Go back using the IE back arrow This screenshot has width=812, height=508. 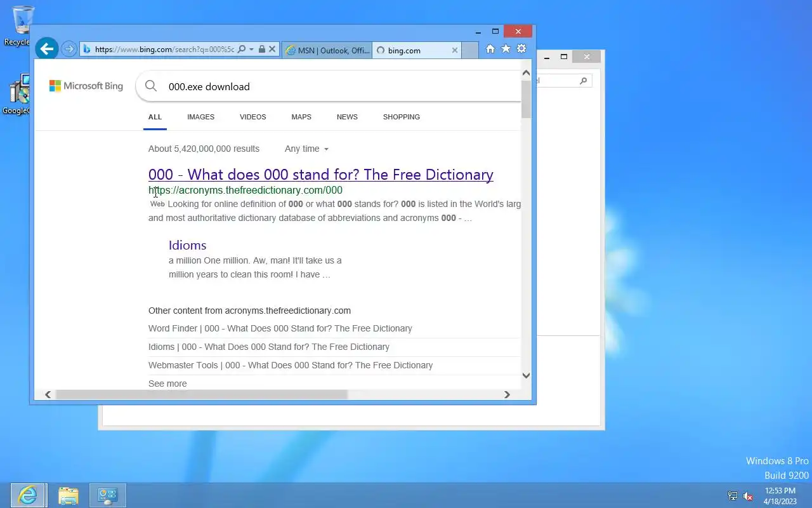pos(46,49)
